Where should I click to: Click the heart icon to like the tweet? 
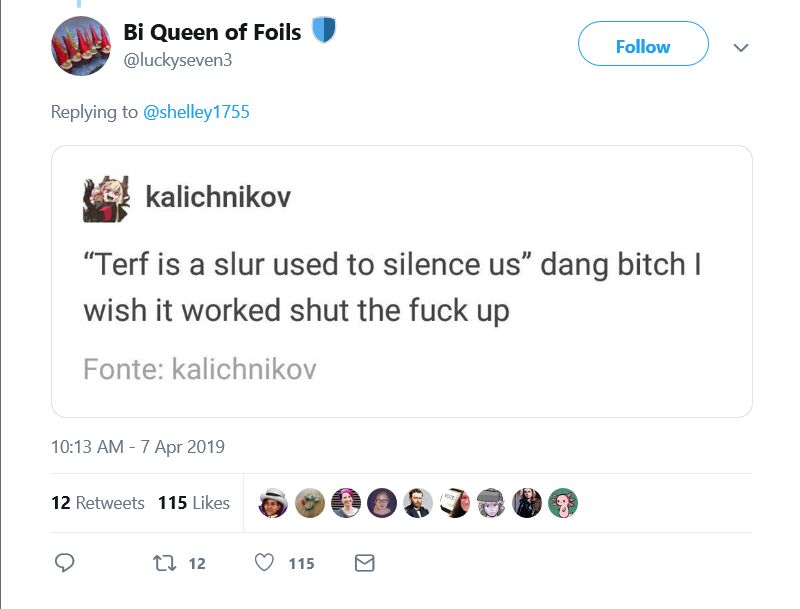[264, 563]
